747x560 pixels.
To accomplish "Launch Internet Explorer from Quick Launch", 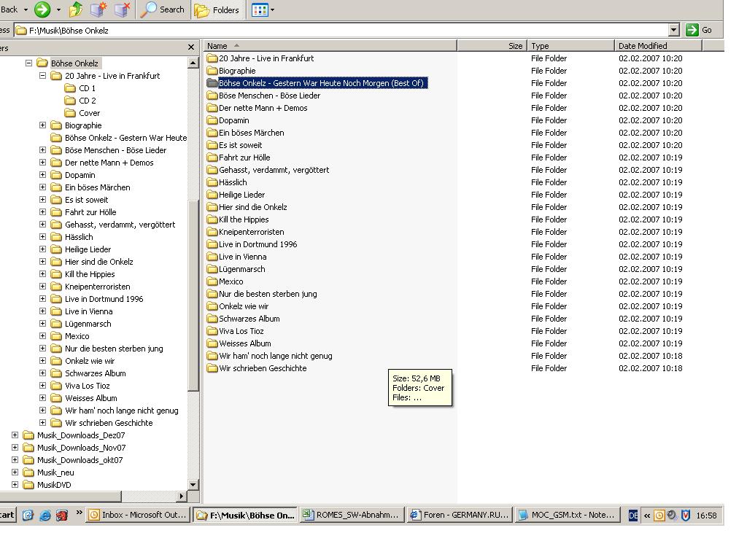I will tap(44, 515).
